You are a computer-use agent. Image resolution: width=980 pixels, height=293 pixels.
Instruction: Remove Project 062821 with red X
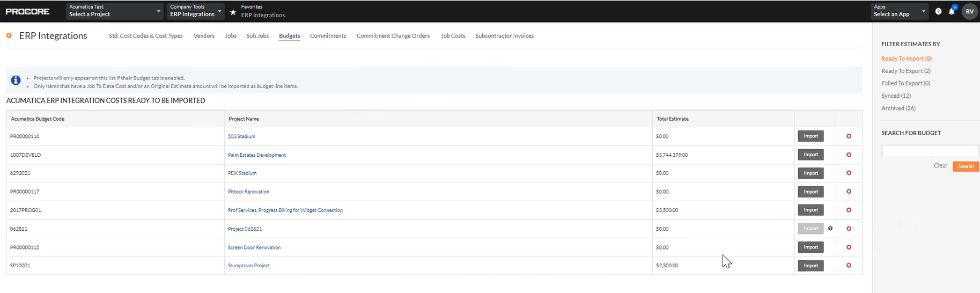[x=849, y=229]
